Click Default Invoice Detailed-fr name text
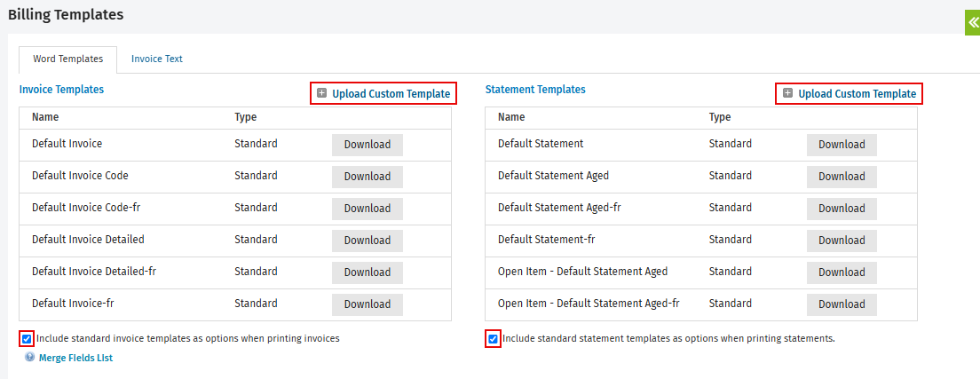The height and width of the screenshot is (379, 980). coord(94,272)
